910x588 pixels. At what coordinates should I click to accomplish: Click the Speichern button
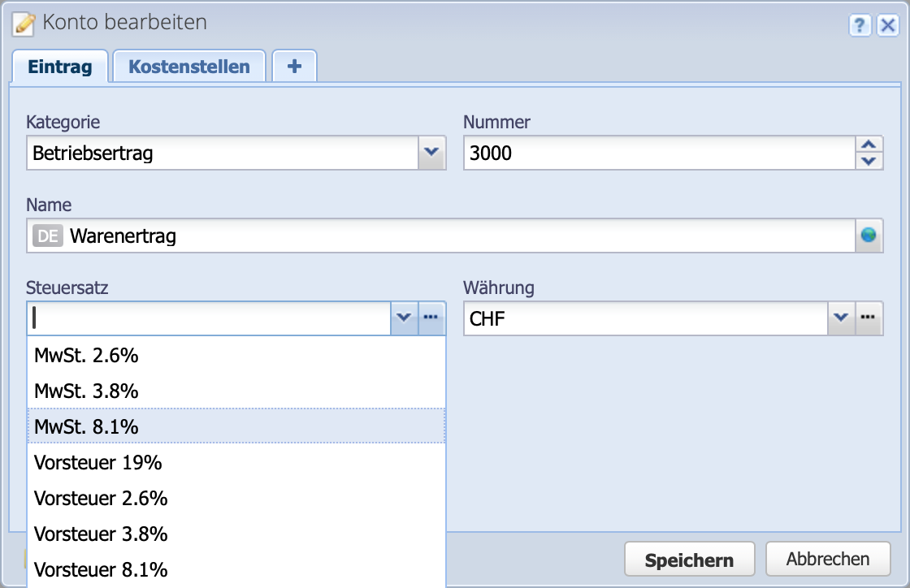click(689, 559)
